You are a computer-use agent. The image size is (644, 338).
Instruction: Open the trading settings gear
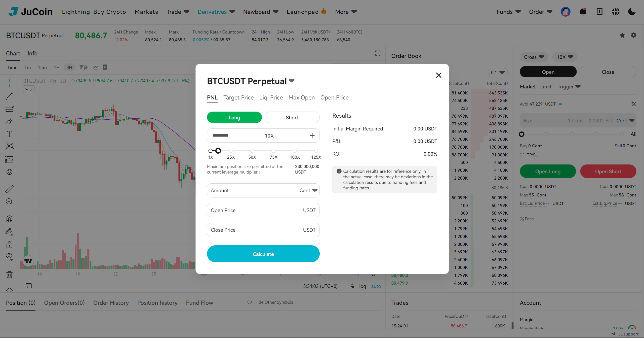[634, 35]
